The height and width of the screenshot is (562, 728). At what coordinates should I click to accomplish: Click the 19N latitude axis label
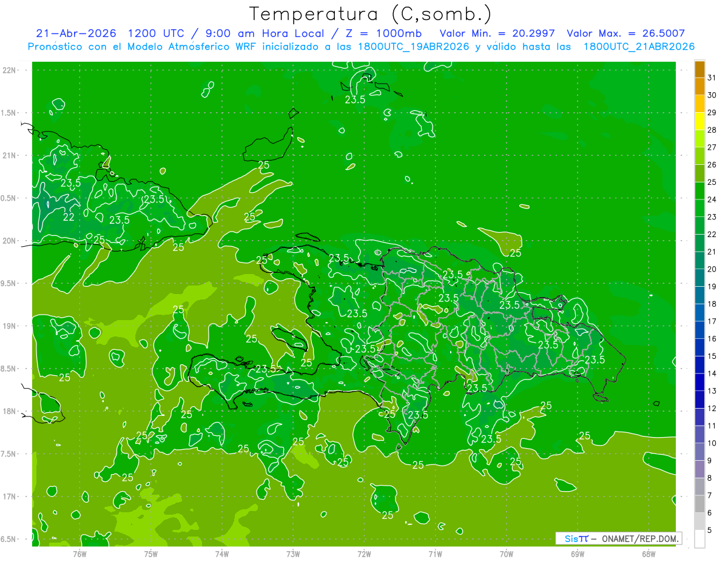[x=9, y=326]
